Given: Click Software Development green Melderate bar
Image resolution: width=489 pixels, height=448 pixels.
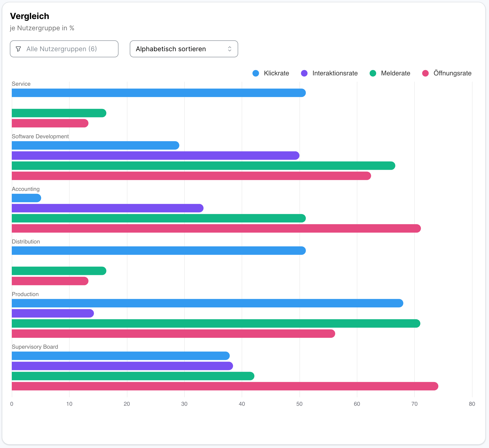Looking at the screenshot, I should coord(203,166).
